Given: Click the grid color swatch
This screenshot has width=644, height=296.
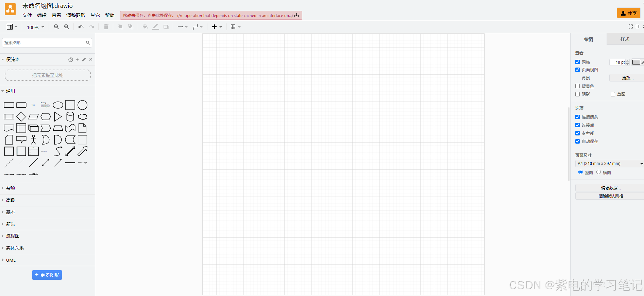Looking at the screenshot, I should tap(636, 62).
